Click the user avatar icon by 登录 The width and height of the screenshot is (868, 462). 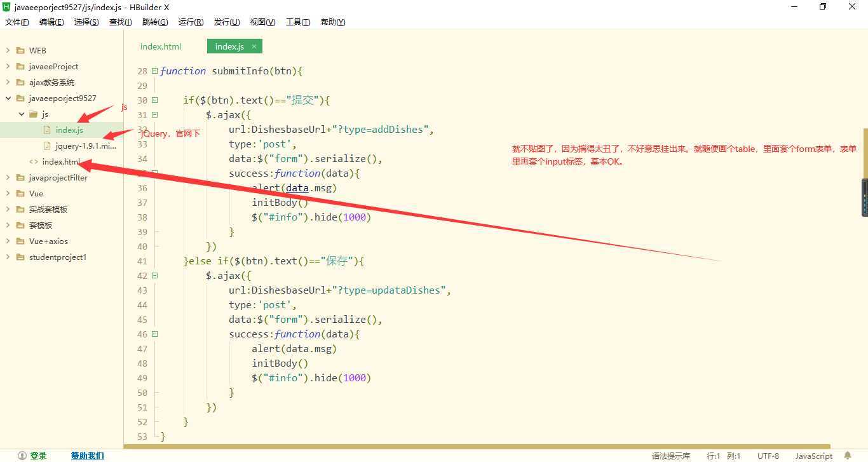(22, 456)
